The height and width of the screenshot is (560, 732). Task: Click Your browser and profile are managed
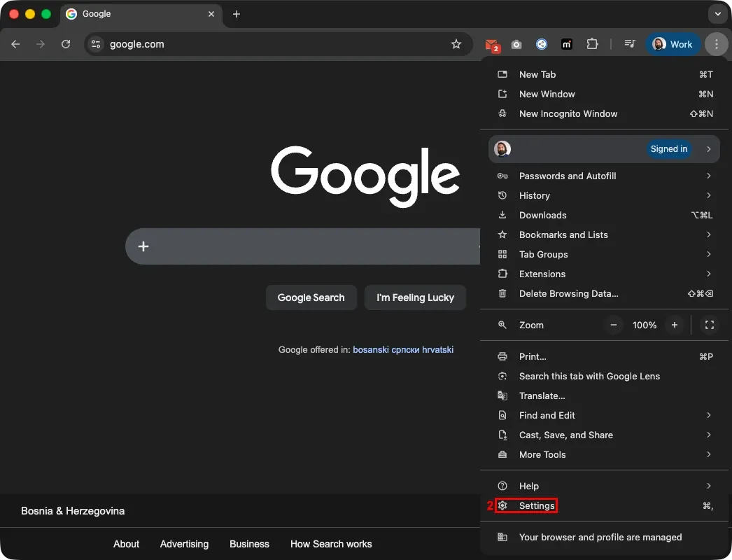coord(604,538)
